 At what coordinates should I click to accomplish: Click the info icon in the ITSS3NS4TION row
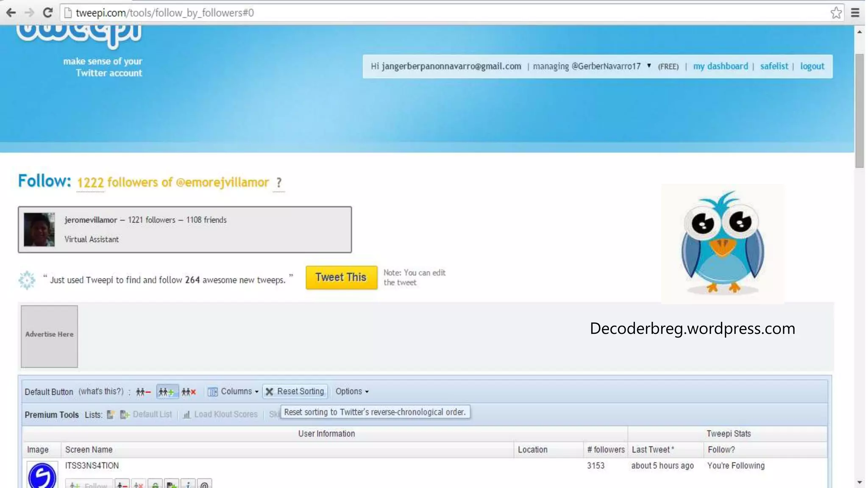point(188,484)
